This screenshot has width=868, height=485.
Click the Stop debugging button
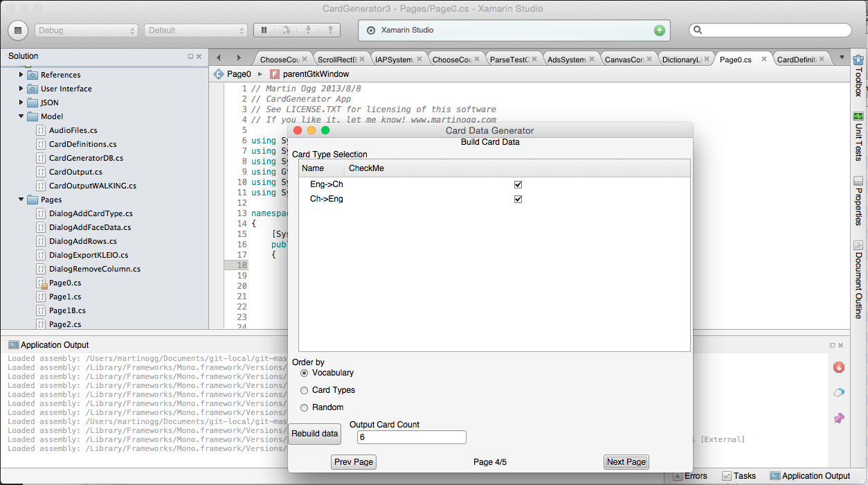(x=18, y=30)
